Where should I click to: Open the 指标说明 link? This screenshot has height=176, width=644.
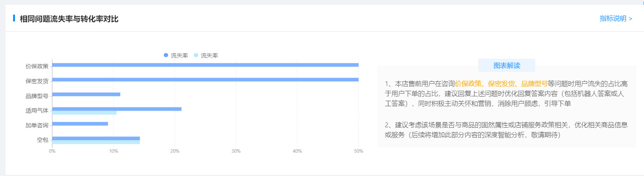pyautogui.click(x=616, y=19)
